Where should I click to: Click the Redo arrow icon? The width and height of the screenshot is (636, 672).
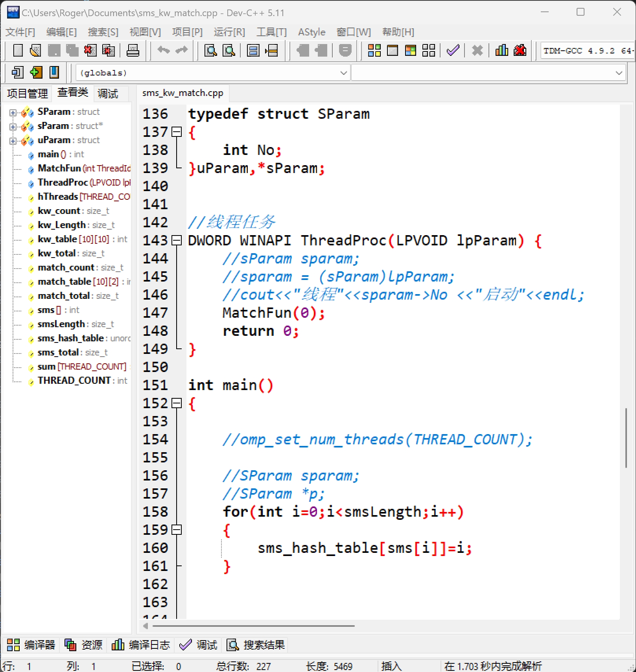pos(182,50)
